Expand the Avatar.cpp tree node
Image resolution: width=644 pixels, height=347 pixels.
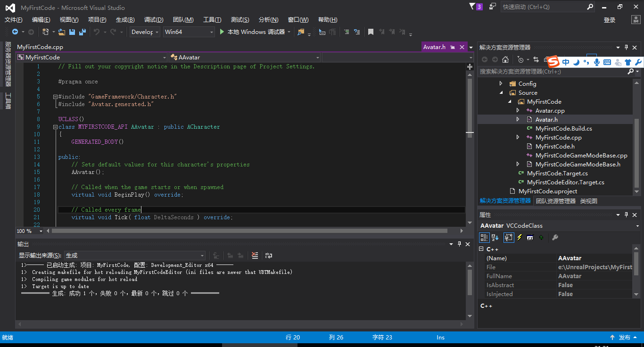(518, 110)
